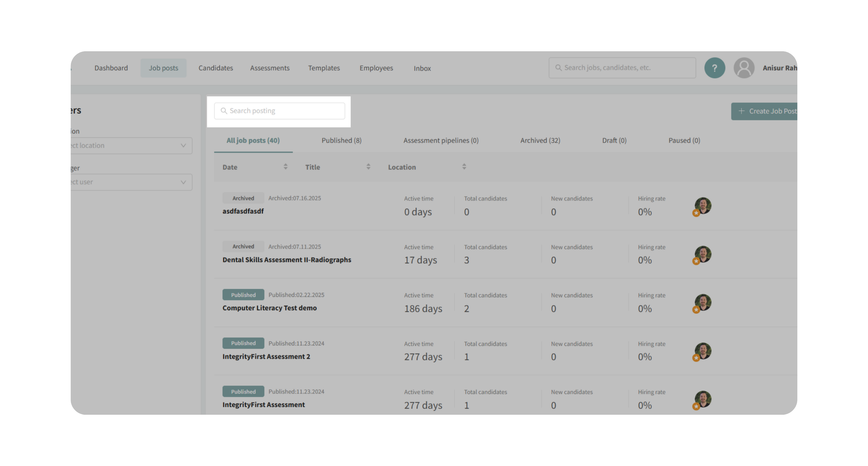The height and width of the screenshot is (466, 868).
Task: Open Dental Skills Assessment II-Radiographs posting
Action: tap(286, 260)
